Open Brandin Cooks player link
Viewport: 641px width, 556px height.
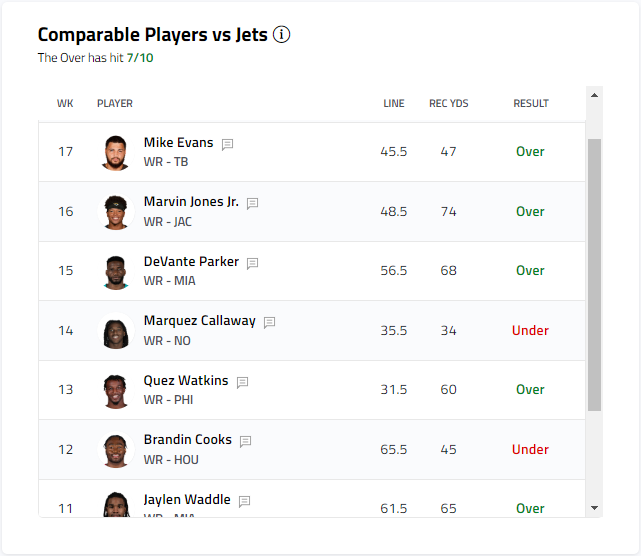187,440
